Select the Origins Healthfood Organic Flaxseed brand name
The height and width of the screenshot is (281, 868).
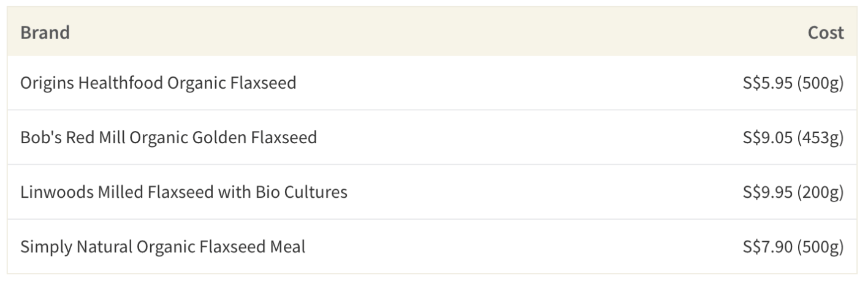(x=158, y=83)
